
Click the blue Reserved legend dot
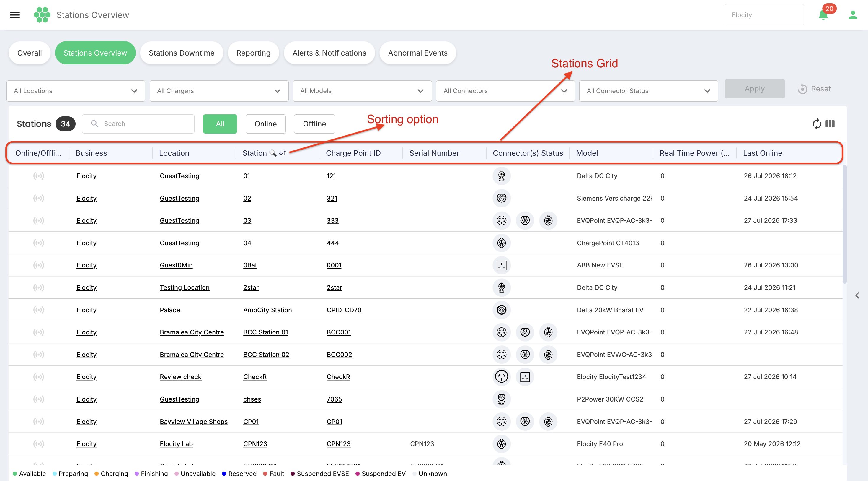click(x=224, y=474)
